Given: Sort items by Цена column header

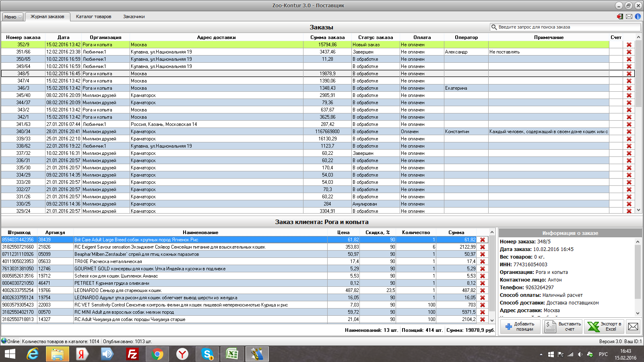Looking at the screenshot, I should pyautogui.click(x=343, y=232).
